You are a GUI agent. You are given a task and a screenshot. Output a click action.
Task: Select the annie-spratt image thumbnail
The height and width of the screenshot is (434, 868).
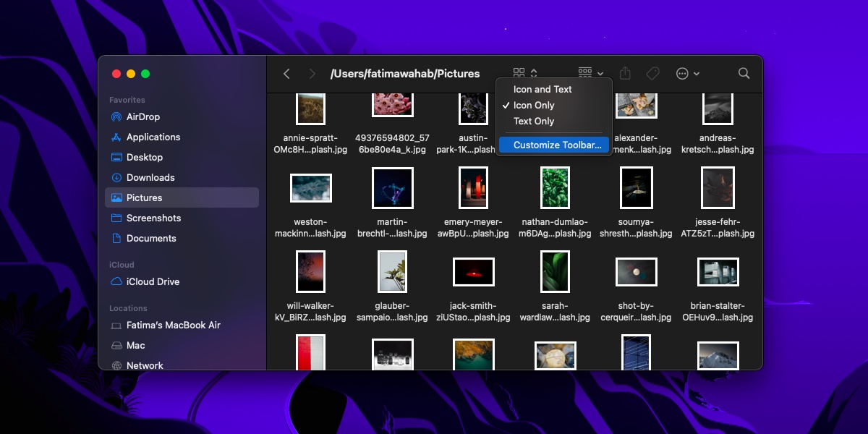[310, 109]
